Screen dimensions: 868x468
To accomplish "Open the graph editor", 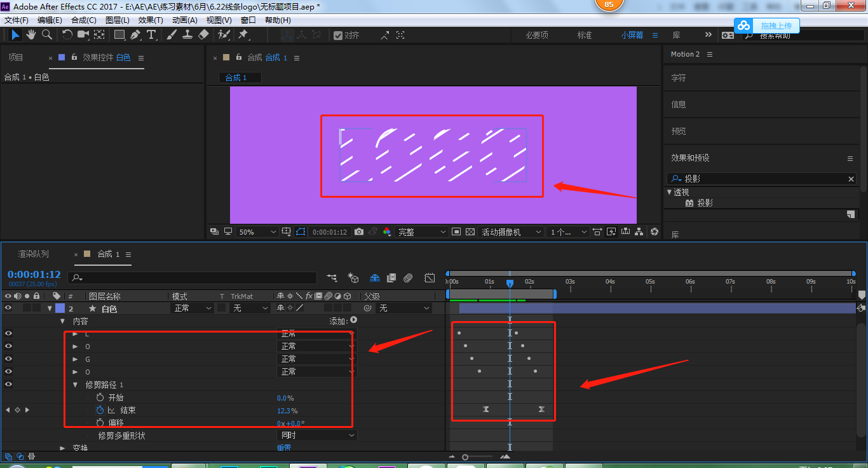I will [x=430, y=278].
